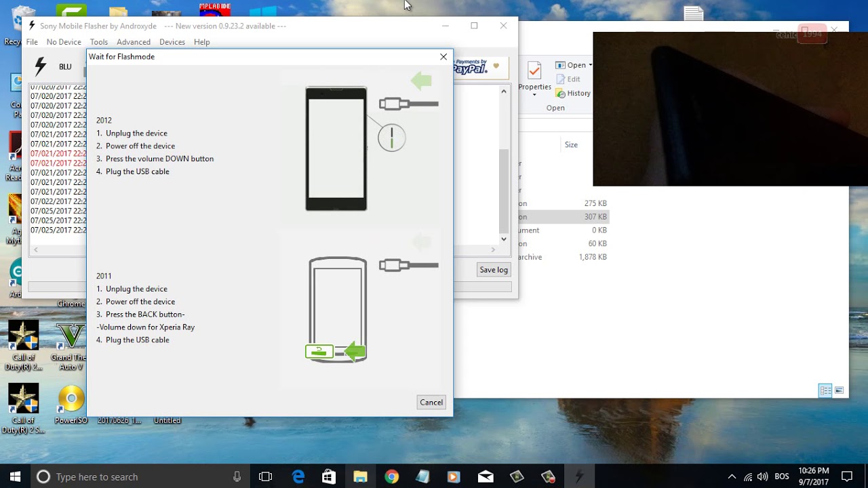The image size is (868, 488).
Task: Open File Explorer from the taskbar
Action: 360,476
